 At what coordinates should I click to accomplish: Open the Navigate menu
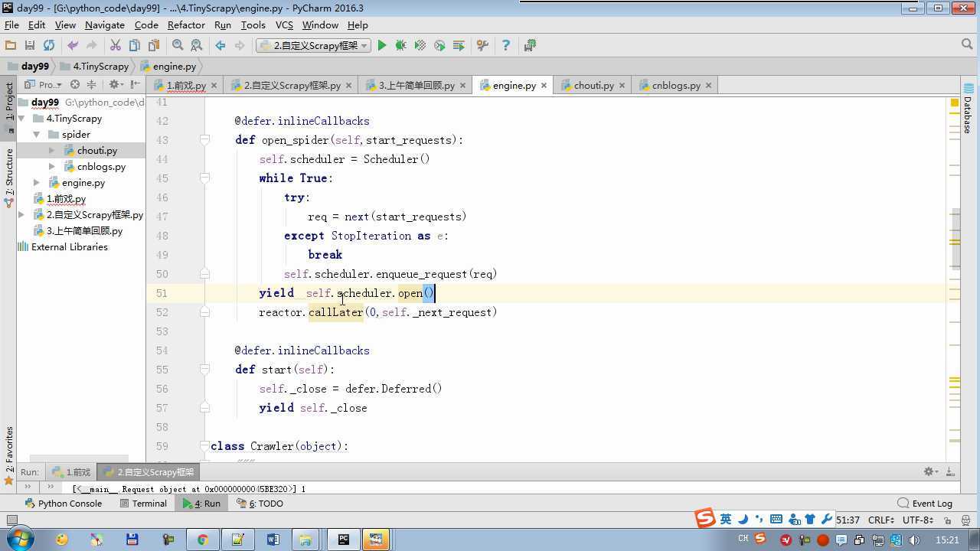point(104,25)
